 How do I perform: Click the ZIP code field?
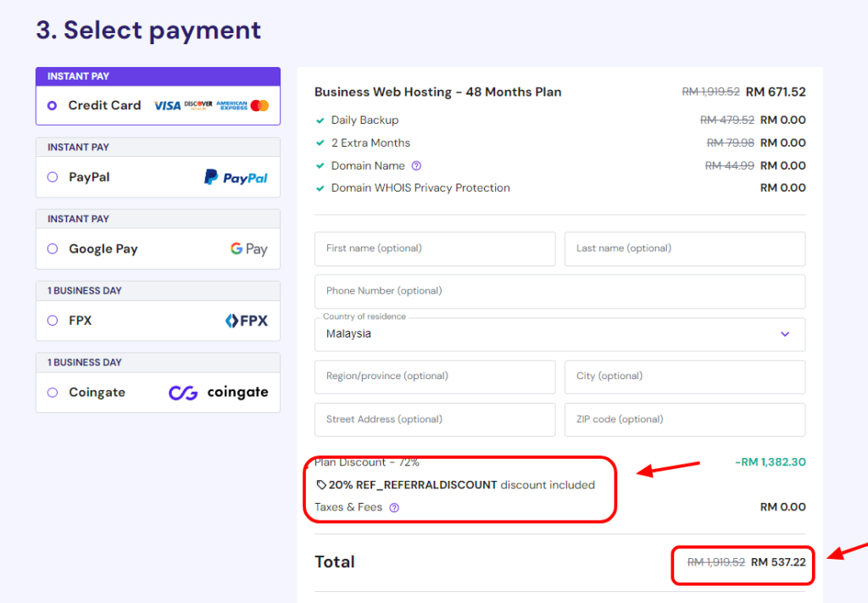(684, 419)
